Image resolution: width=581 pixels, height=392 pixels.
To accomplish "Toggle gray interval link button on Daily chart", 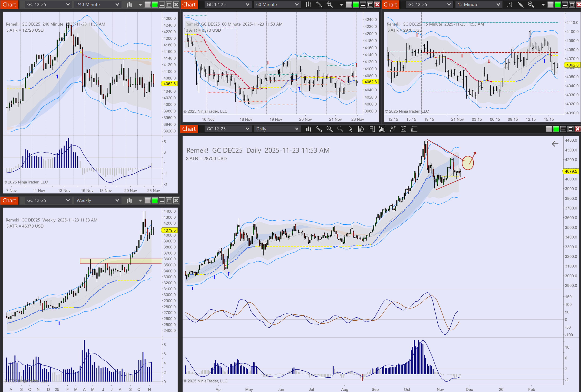I will pyautogui.click(x=549, y=129).
